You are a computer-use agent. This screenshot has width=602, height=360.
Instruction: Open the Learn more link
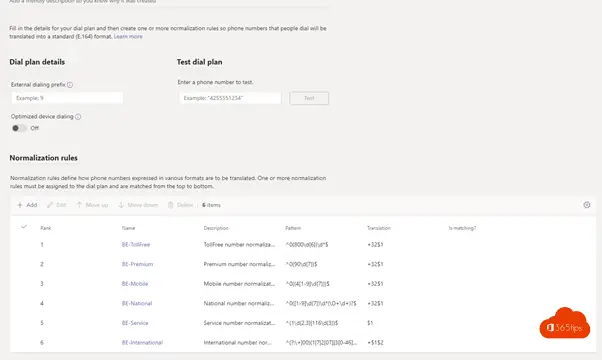(x=128, y=36)
